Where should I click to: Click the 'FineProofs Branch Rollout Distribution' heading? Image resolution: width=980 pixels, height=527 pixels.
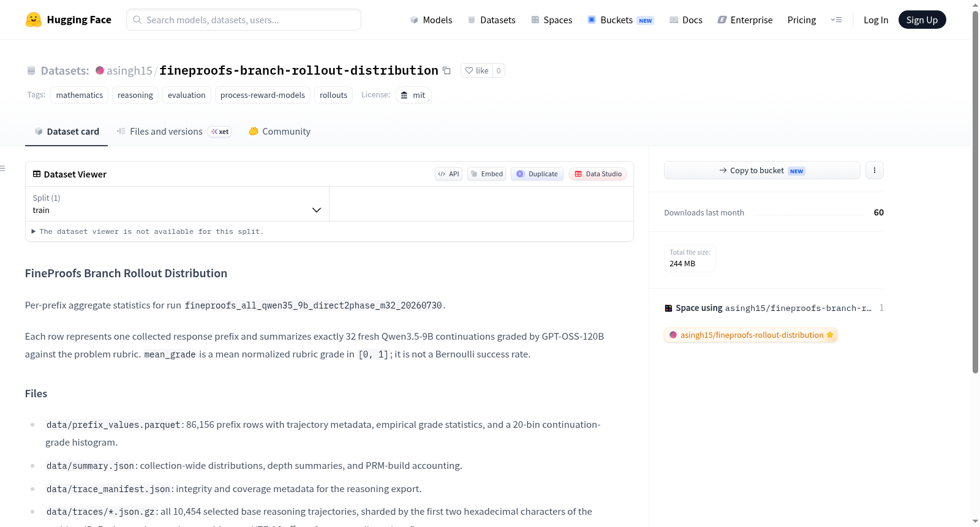tap(126, 273)
